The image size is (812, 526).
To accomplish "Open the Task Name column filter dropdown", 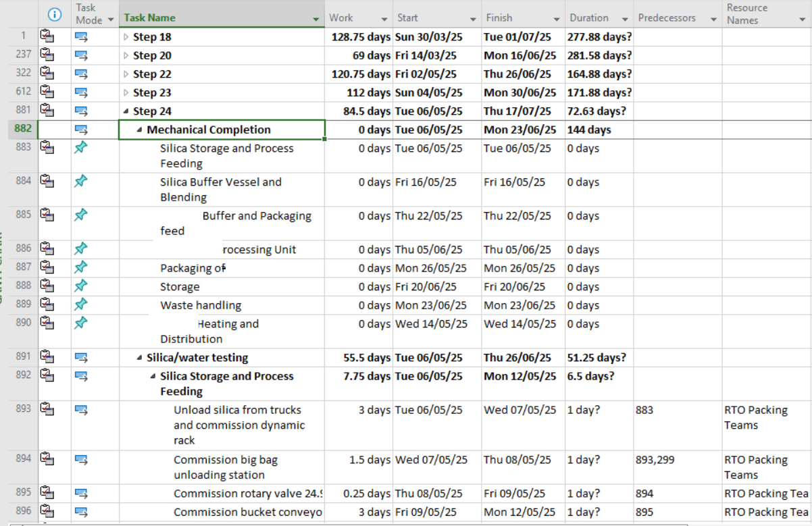I will 316,19.
